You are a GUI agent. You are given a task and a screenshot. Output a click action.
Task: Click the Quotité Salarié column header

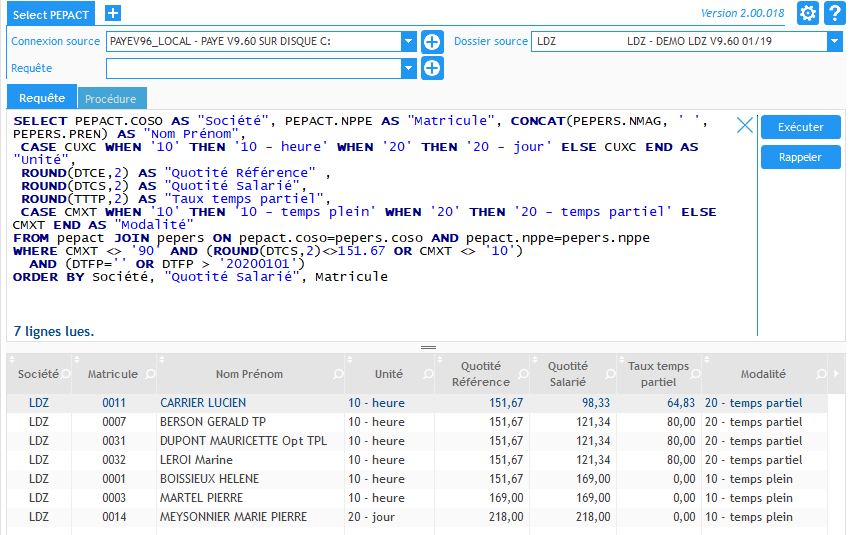point(567,374)
